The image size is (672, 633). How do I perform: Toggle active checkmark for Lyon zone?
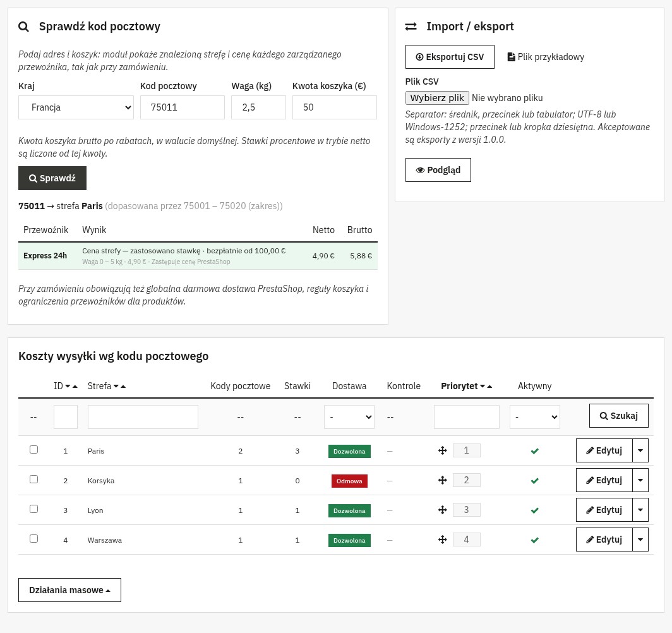[534, 510]
